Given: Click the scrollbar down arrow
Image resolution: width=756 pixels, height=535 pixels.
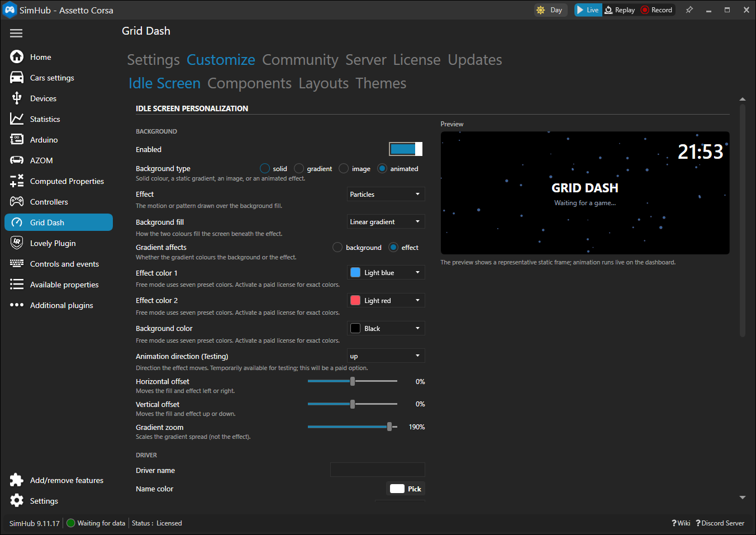Looking at the screenshot, I should point(743,497).
